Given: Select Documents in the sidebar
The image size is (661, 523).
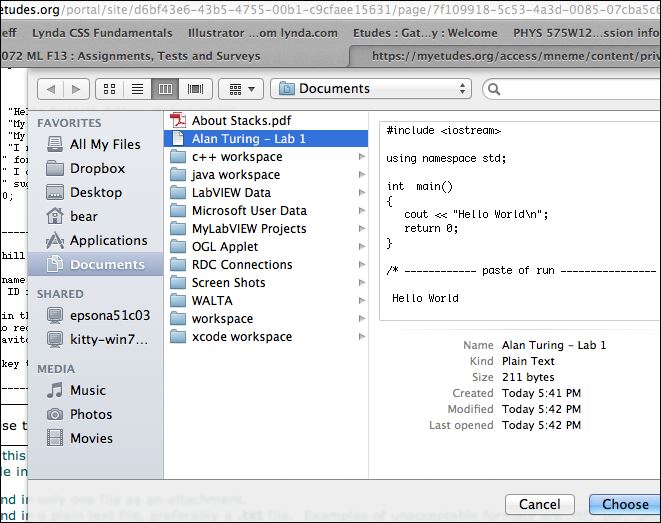Looking at the screenshot, I should 96,264.
